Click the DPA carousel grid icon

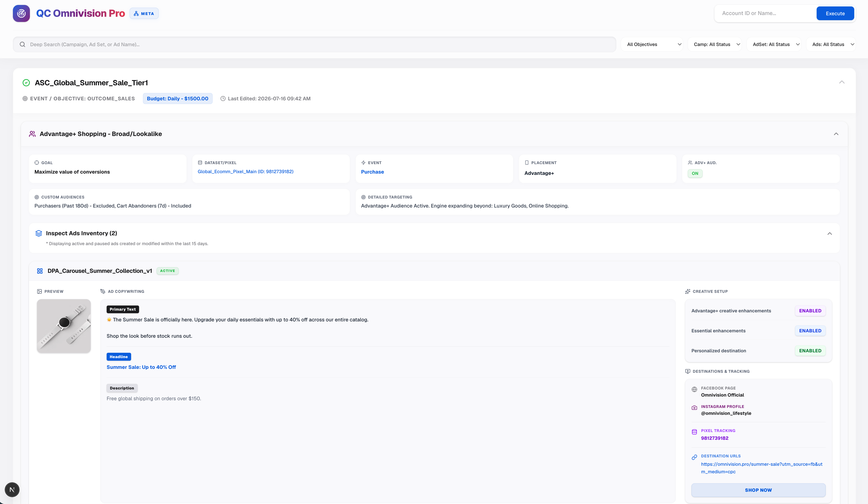click(x=40, y=271)
